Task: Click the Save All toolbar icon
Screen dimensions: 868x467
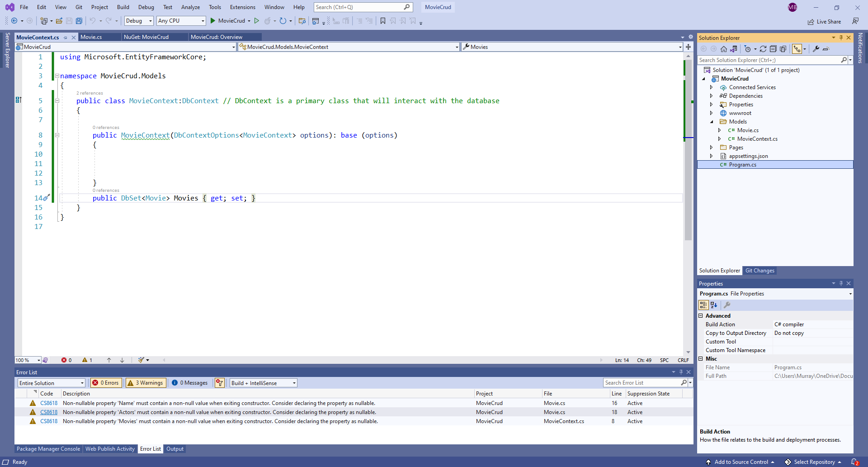Action: point(79,21)
